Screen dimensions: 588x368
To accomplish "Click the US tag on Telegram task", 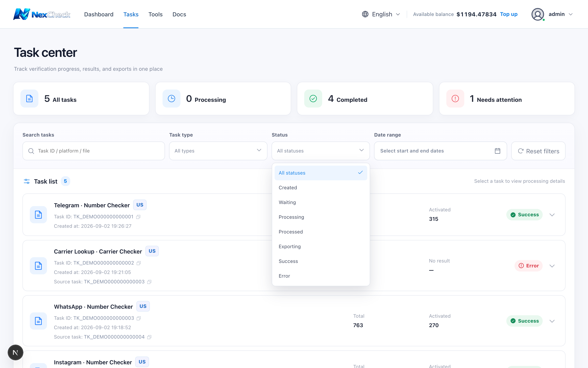I will tap(140, 205).
